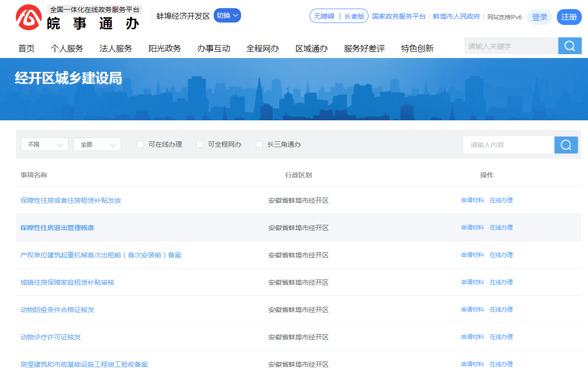
Task: Open the 阳光政务 navigation tab
Action: pyautogui.click(x=165, y=48)
